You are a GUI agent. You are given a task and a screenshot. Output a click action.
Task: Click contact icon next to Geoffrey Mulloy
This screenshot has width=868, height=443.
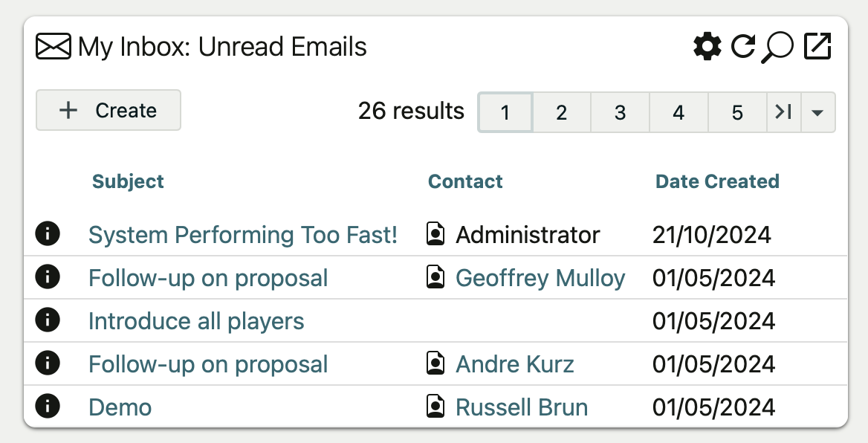coord(435,277)
